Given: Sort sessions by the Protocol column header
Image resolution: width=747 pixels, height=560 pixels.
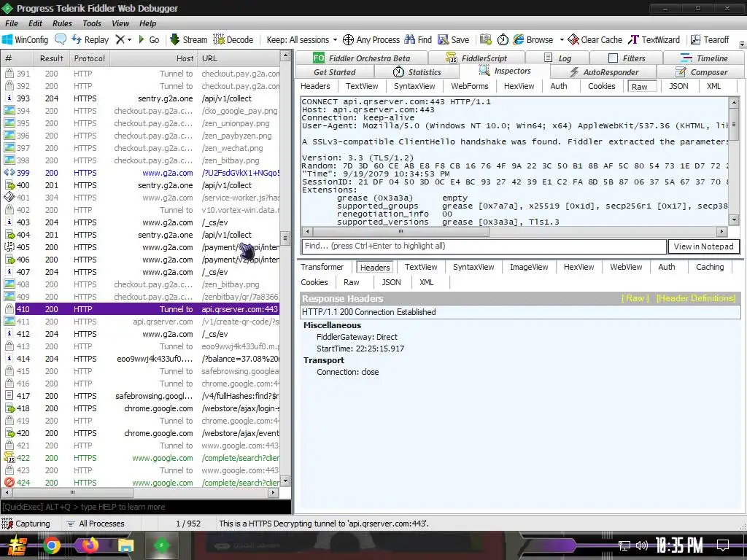Looking at the screenshot, I should click(89, 58).
